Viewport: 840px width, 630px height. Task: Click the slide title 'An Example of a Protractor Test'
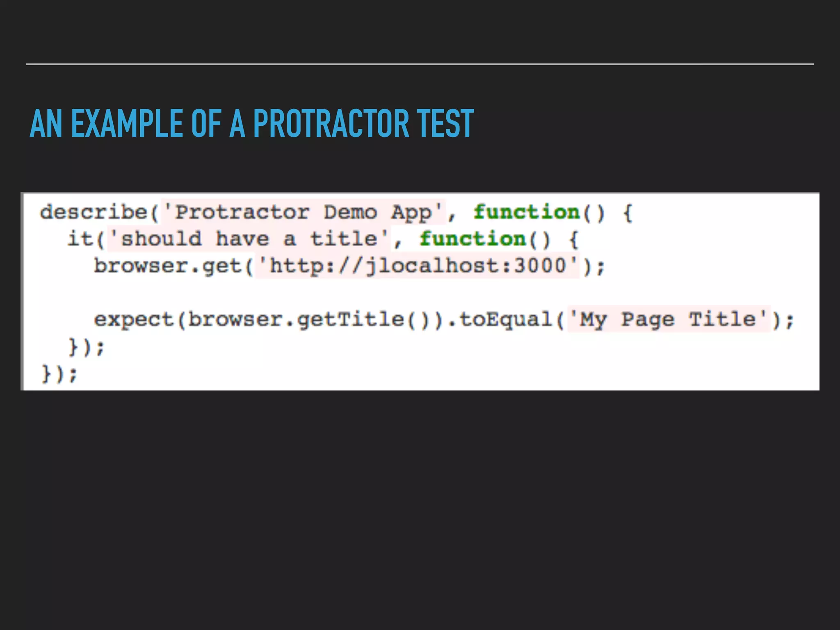[251, 123]
